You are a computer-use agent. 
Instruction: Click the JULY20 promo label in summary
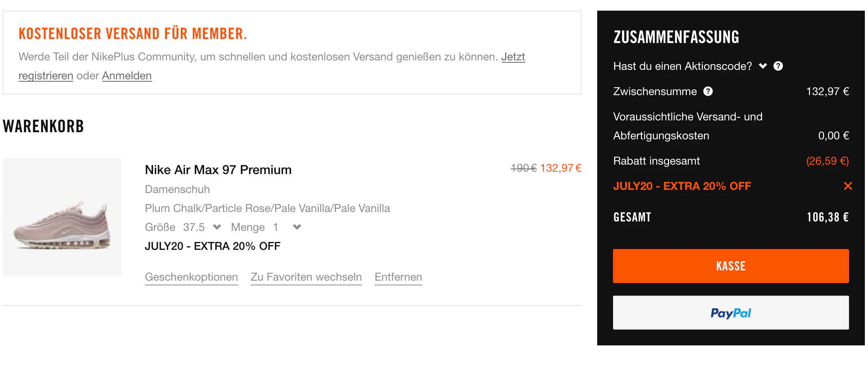pos(682,186)
